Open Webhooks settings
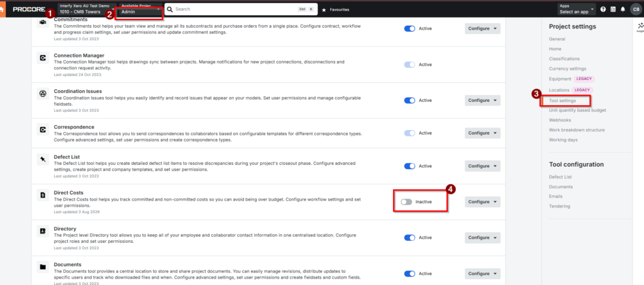This screenshot has height=285, width=644. click(x=559, y=120)
